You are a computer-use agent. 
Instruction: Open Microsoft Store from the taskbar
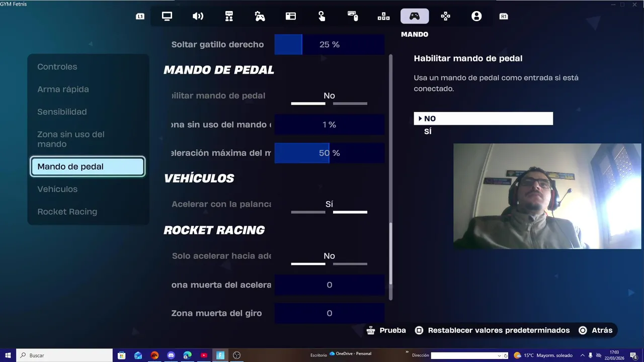tap(121, 355)
